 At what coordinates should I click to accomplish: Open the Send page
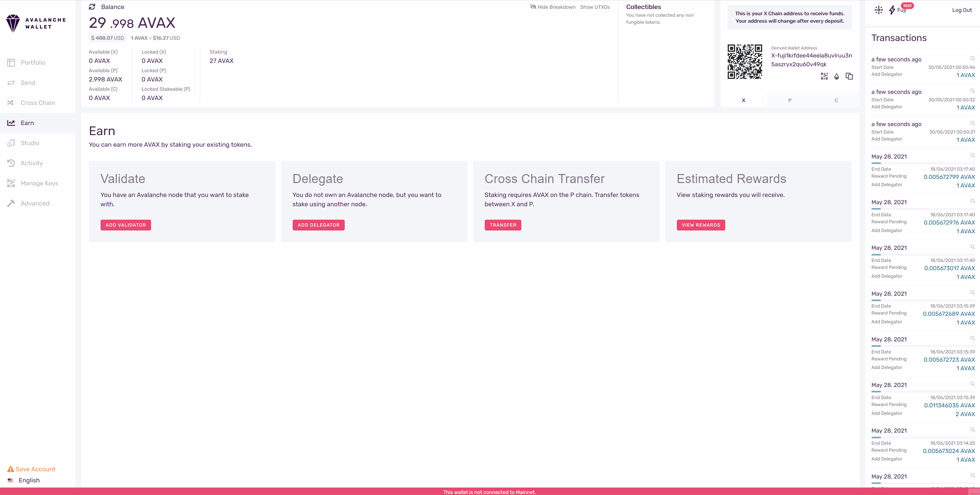(38, 82)
